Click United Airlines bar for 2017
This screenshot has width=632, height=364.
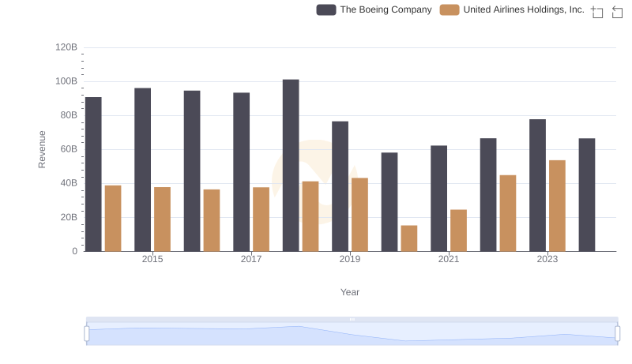(261, 220)
